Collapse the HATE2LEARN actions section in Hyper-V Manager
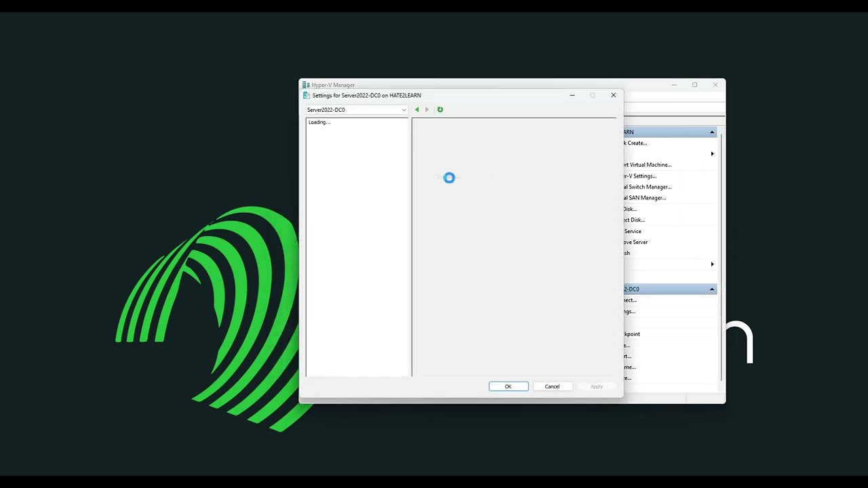 712,132
